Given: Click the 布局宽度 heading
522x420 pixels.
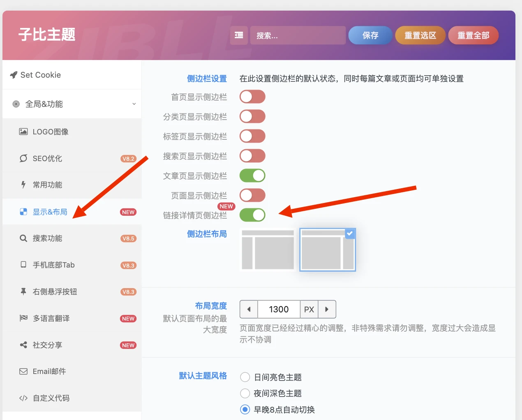Looking at the screenshot, I should pyautogui.click(x=211, y=306).
